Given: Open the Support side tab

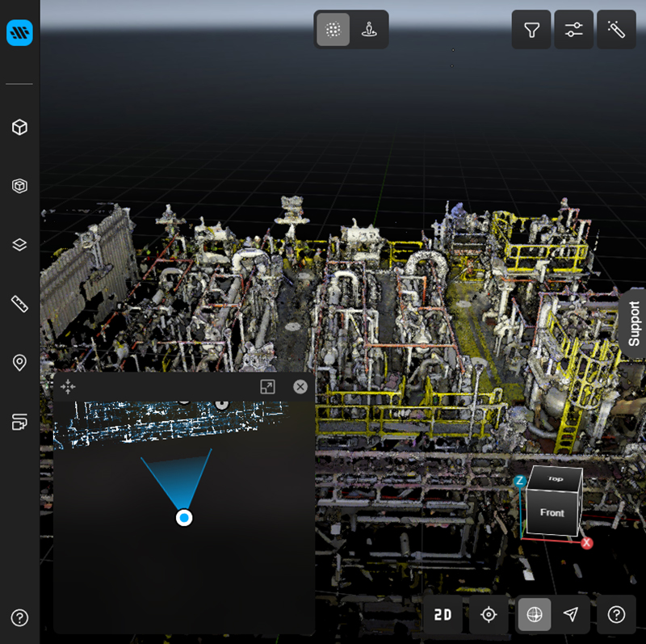Looking at the screenshot, I should [634, 324].
